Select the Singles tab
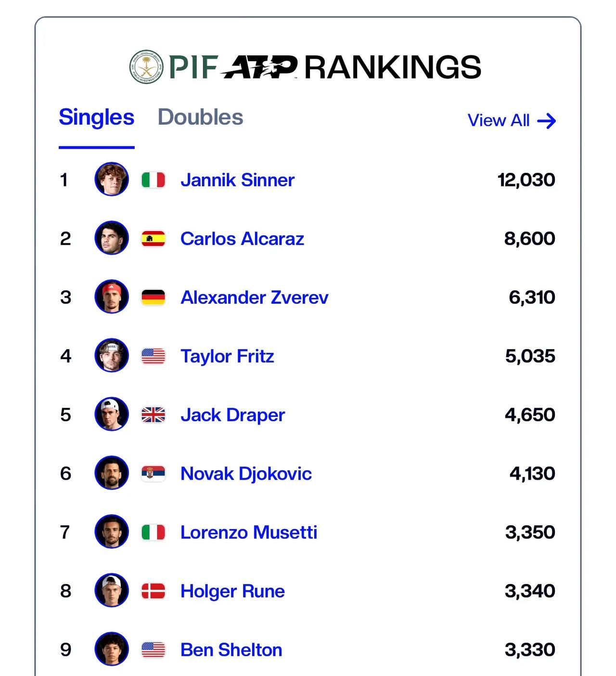 coord(96,117)
